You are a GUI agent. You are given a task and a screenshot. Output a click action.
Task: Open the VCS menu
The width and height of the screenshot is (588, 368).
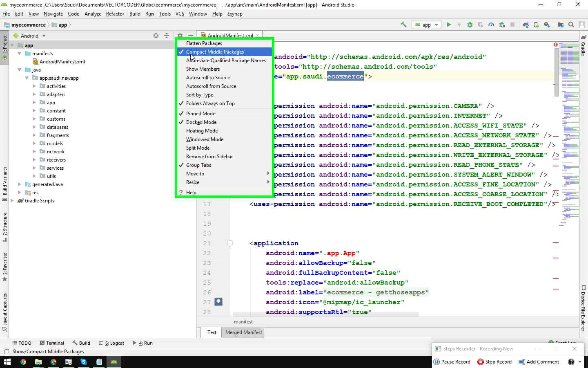(180, 14)
